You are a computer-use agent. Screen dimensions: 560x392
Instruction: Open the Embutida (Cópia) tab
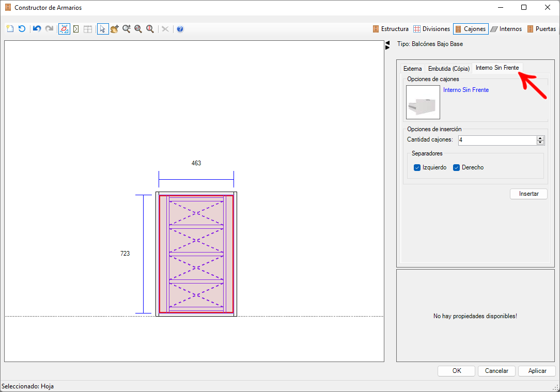coord(449,69)
